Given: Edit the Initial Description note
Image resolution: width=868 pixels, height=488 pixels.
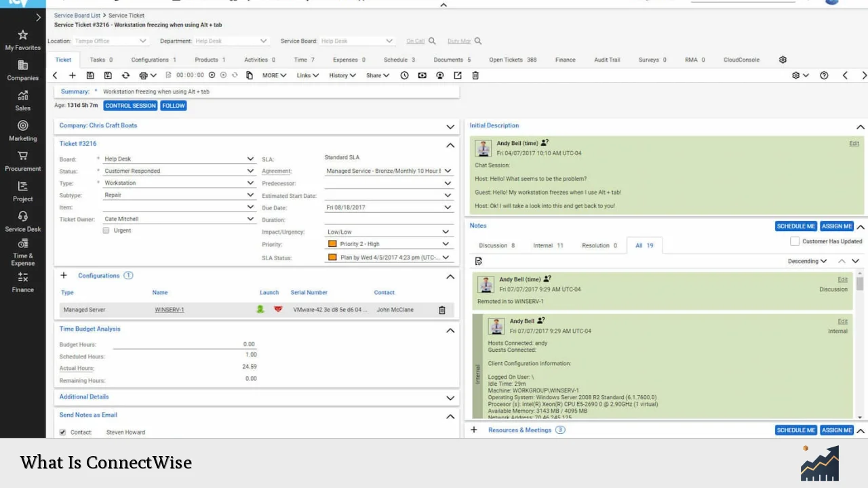Looking at the screenshot, I should (x=854, y=144).
